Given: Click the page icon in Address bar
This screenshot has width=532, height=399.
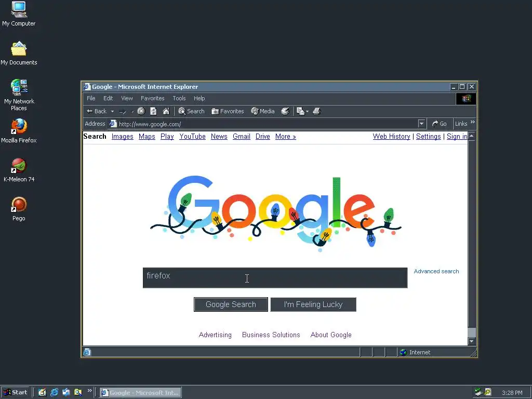Looking at the screenshot, I should [x=113, y=124].
